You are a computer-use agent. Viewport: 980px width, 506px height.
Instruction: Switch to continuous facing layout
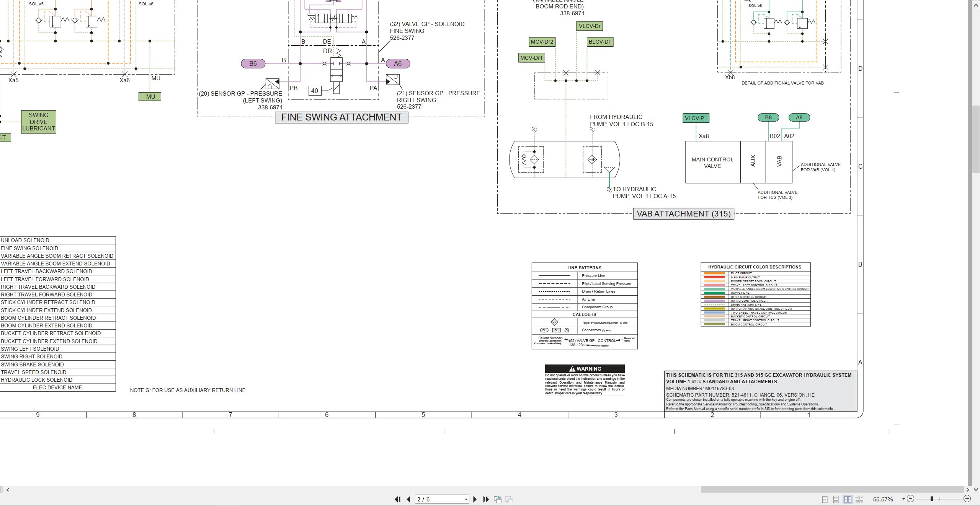point(859,499)
